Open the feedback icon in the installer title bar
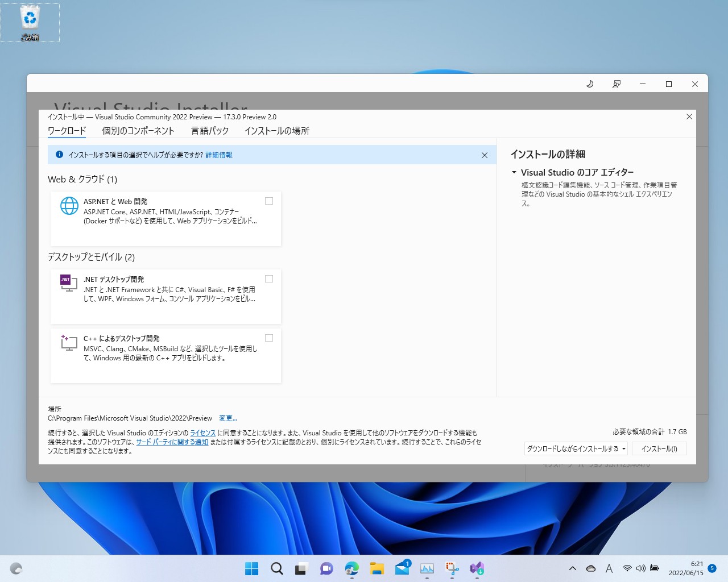The height and width of the screenshot is (582, 728). click(x=616, y=84)
